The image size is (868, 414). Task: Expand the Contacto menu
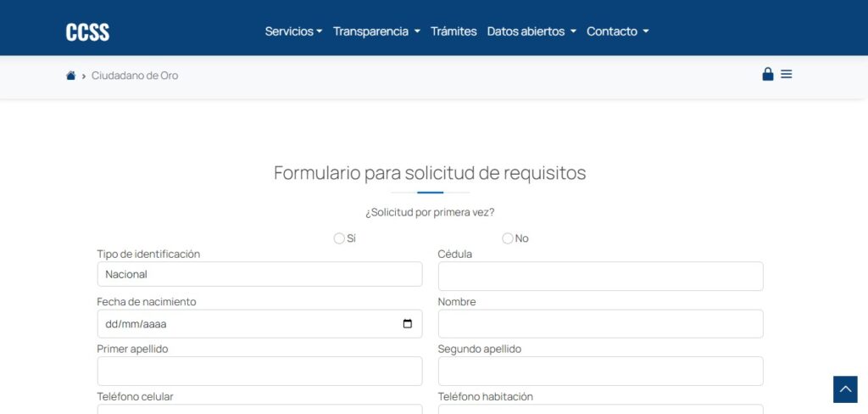(x=617, y=31)
